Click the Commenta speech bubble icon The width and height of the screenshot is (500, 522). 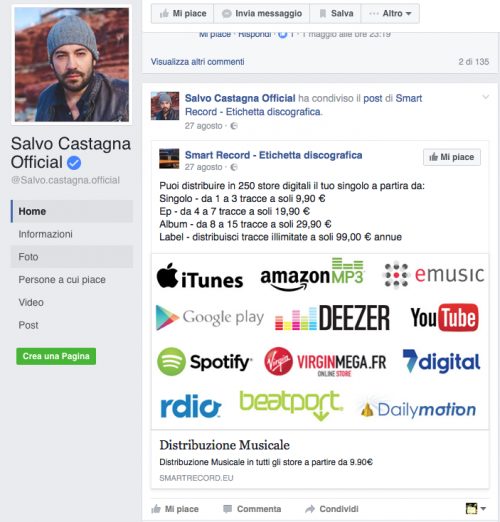227,509
